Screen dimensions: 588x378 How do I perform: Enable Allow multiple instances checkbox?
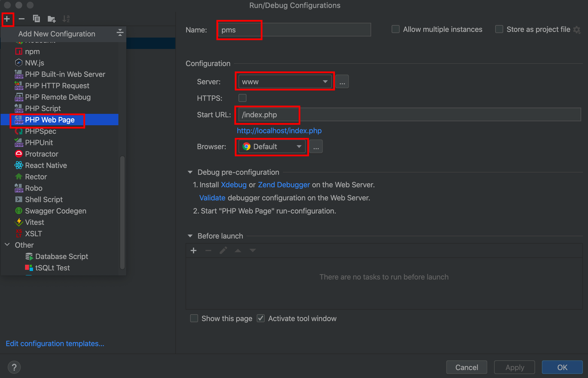396,29
